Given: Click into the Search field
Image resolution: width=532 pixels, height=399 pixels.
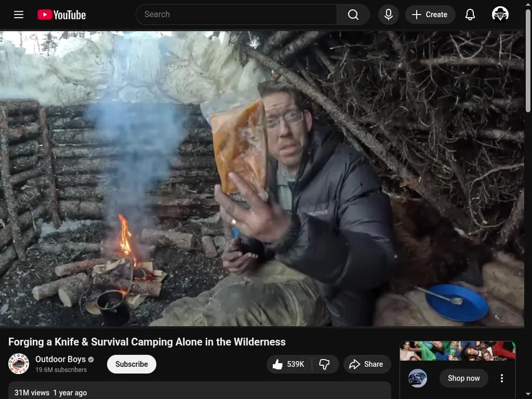Looking at the screenshot, I should (237, 14).
